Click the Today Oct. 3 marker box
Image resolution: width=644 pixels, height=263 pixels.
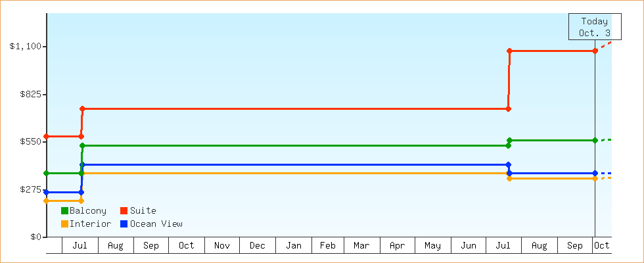(x=594, y=27)
